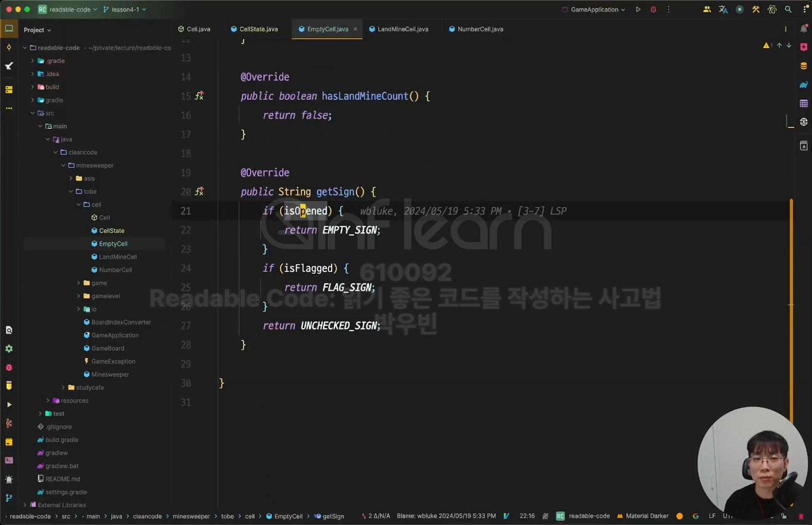Open the pink AI assistant panel
The image size is (812, 525).
(803, 47)
